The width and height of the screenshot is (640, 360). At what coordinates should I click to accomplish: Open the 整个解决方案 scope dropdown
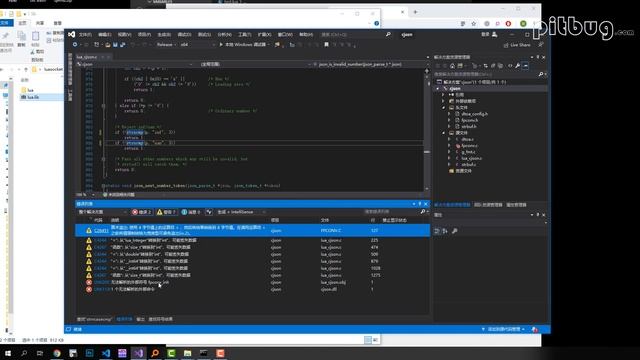pyautogui.click(x=102, y=212)
